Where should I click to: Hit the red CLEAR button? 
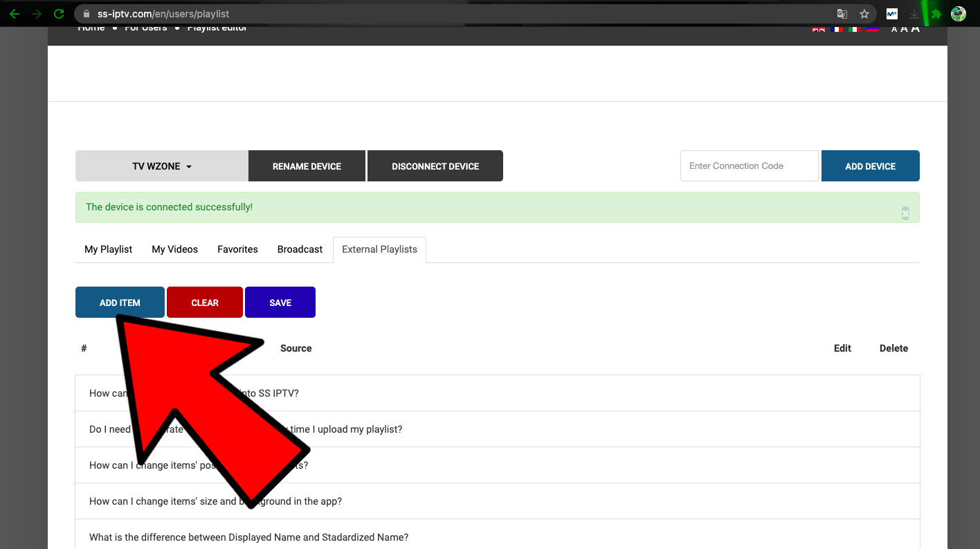205,303
